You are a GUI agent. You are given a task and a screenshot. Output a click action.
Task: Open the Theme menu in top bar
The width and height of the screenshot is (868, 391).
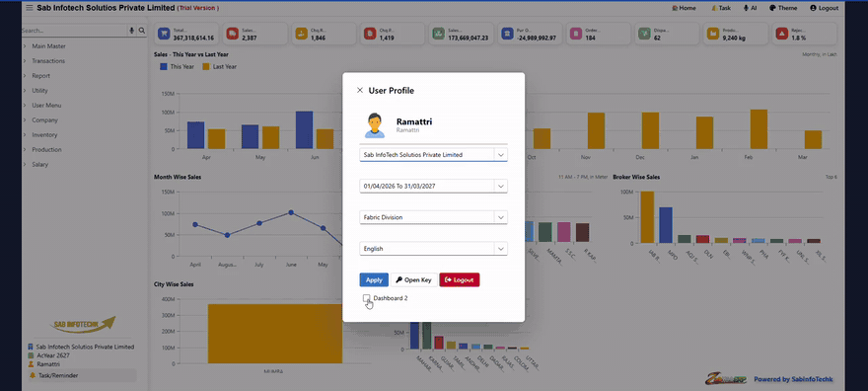[x=783, y=8]
